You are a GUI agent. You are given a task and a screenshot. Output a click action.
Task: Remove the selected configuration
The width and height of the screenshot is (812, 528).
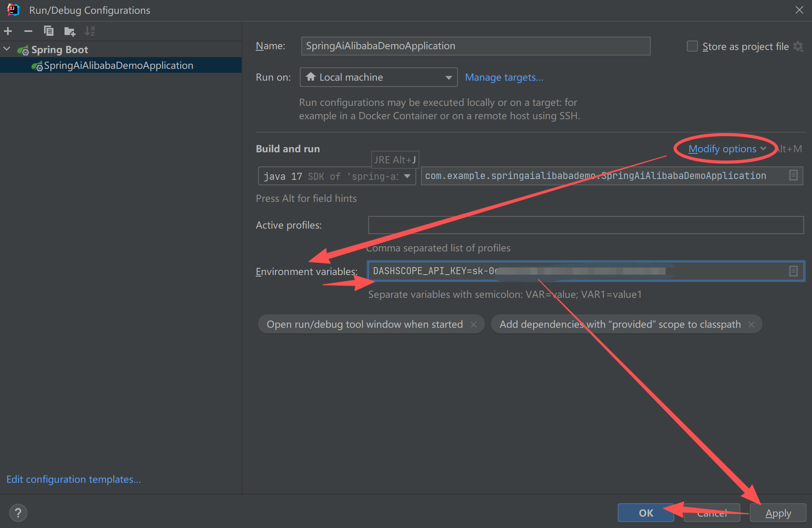[28, 31]
